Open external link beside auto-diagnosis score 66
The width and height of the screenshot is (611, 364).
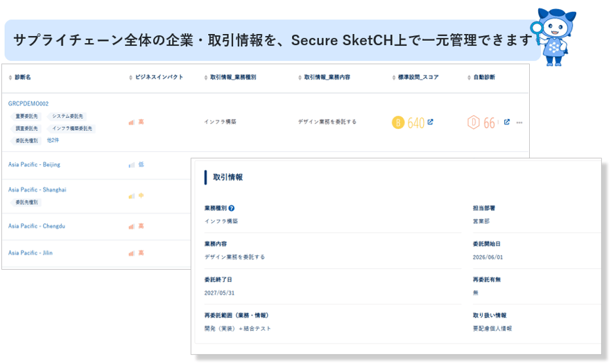(506, 122)
